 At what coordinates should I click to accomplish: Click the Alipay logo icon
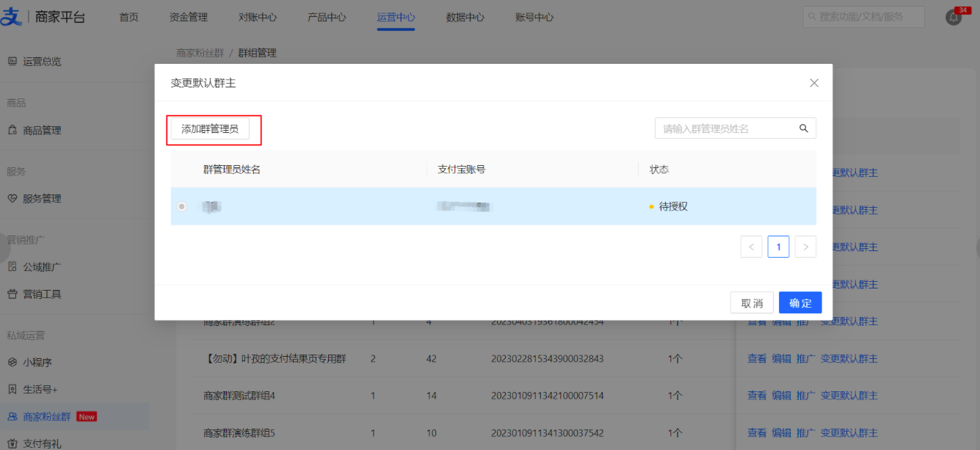click(x=11, y=17)
